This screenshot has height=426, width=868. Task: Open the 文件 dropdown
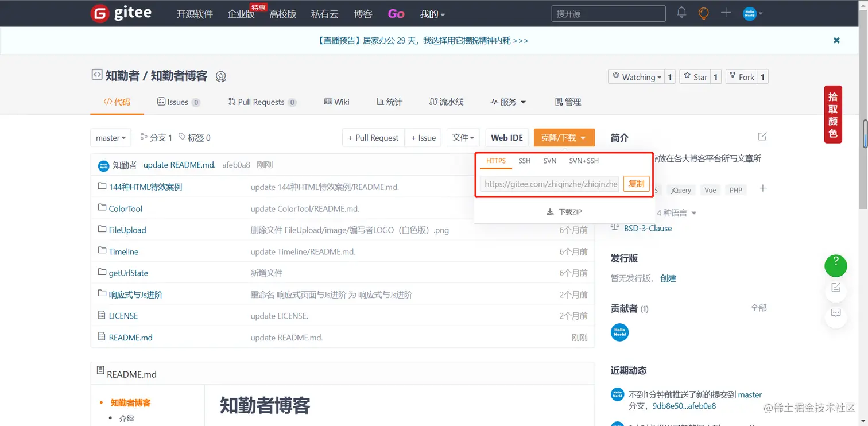coord(463,137)
